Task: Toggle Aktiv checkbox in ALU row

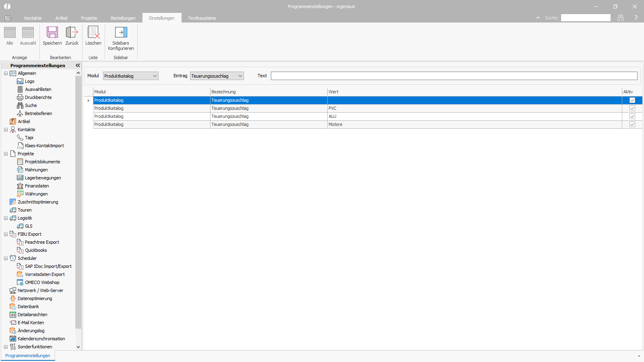Action: (632, 116)
